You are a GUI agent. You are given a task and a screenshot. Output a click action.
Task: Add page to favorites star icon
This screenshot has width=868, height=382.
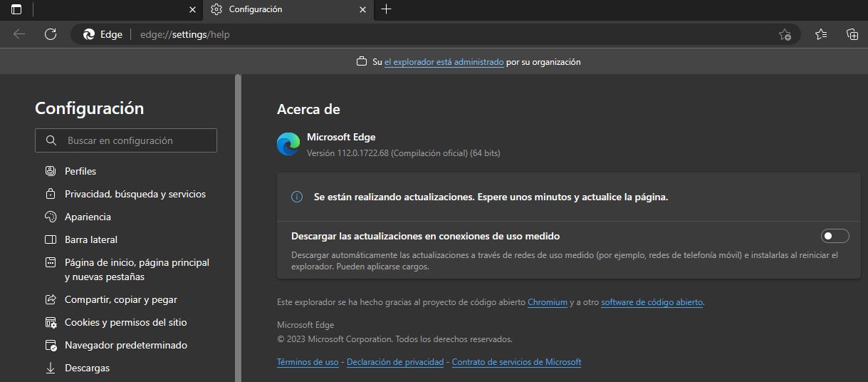[x=785, y=34]
